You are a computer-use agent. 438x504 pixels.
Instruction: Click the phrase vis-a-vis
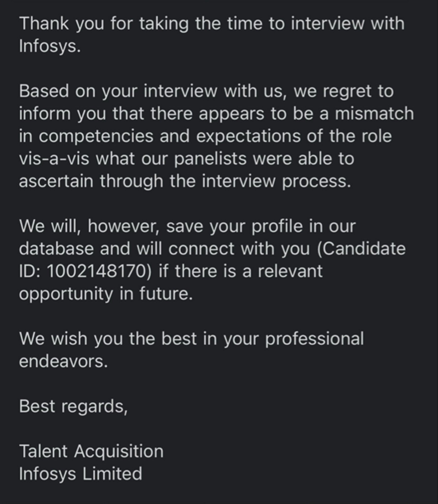point(54,158)
